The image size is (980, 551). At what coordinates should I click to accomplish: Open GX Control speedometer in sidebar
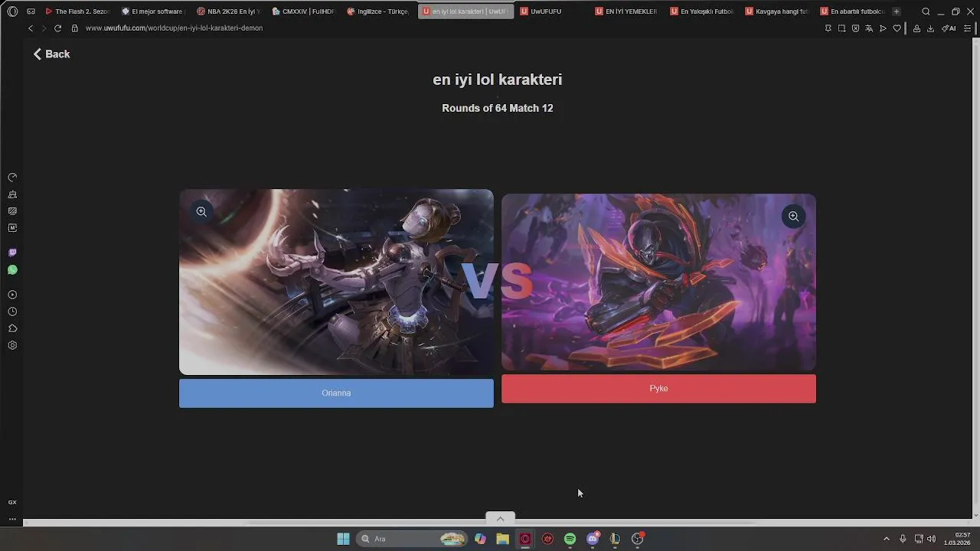(12, 178)
